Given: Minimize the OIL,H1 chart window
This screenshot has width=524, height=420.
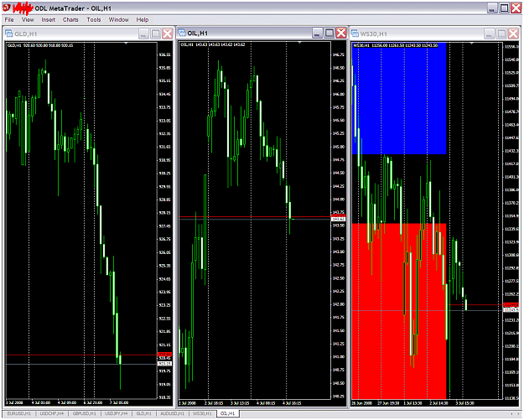Looking at the screenshot, I should pos(318,33).
